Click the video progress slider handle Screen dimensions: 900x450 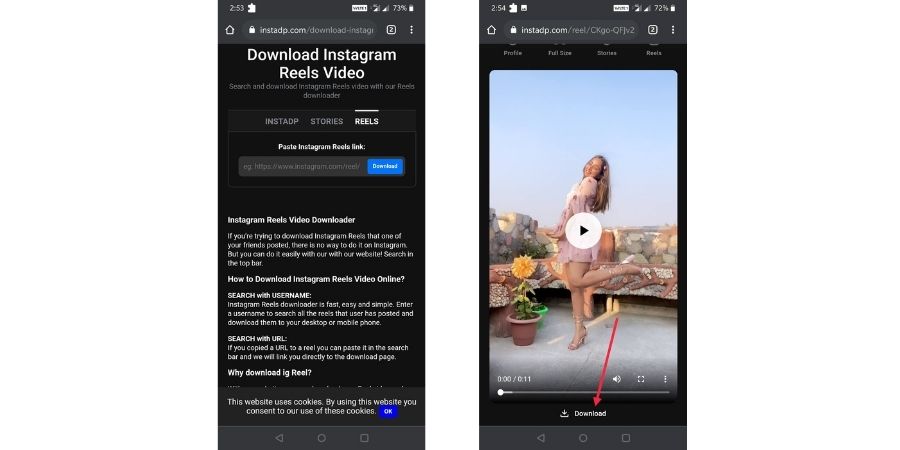pos(501,393)
